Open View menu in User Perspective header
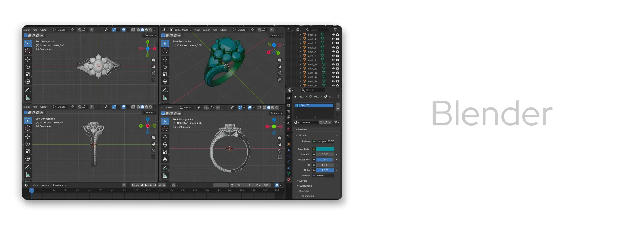This screenshot has width=644, height=225. pos(197,30)
